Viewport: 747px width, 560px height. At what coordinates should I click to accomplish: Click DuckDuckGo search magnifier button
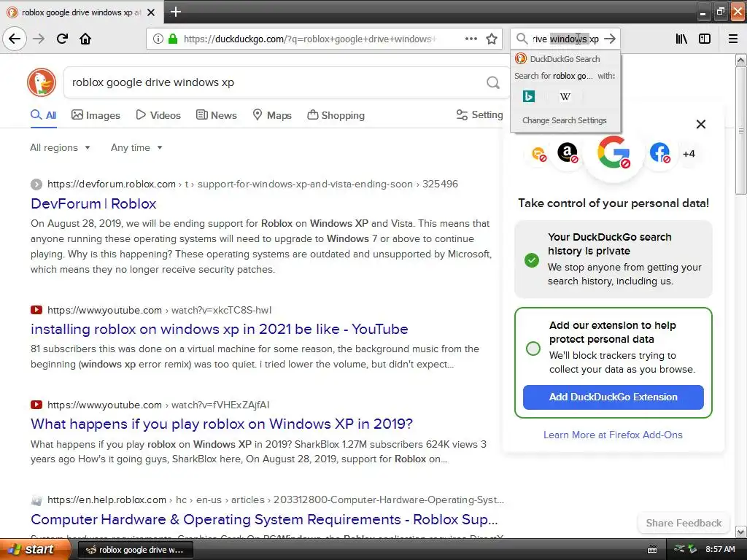493,82
